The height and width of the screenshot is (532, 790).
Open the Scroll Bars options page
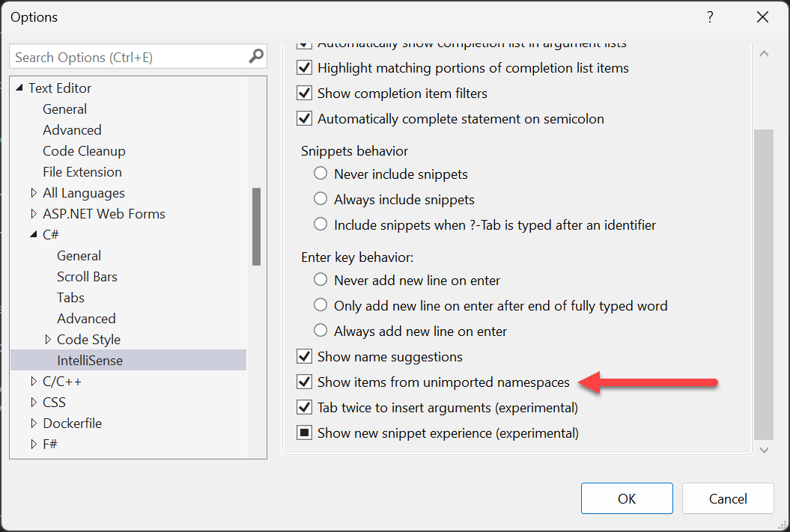coord(87,277)
